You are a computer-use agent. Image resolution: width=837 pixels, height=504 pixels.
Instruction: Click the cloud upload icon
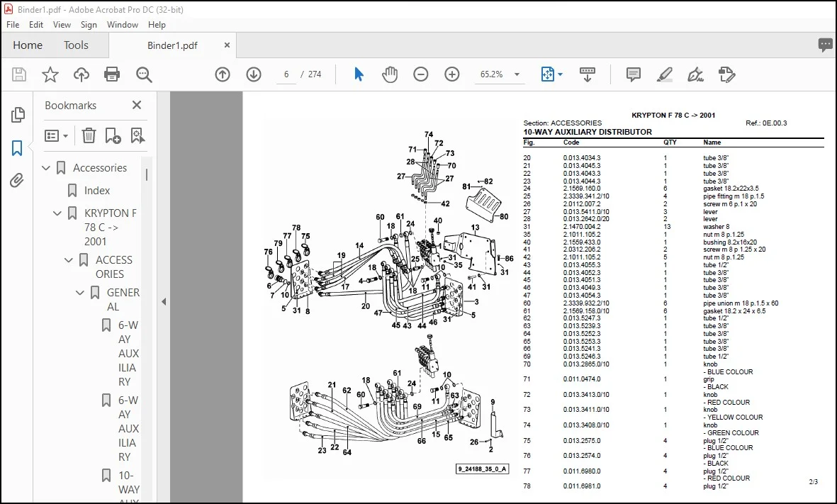tap(81, 74)
